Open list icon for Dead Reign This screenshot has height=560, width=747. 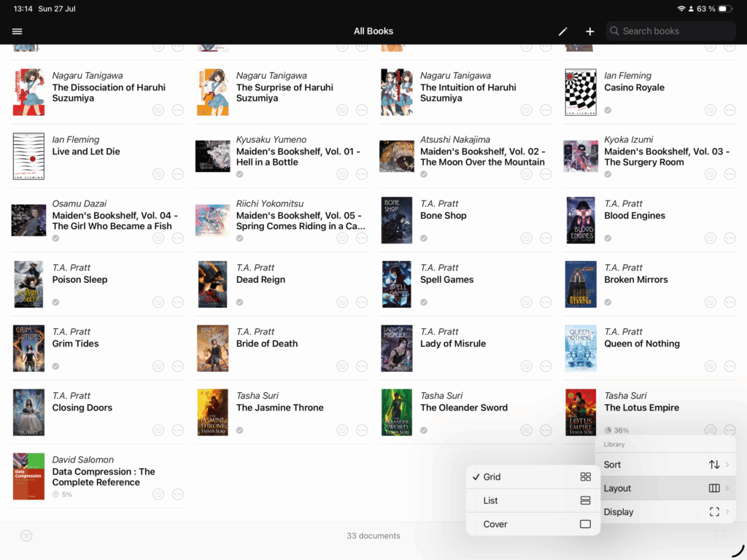tap(342, 302)
